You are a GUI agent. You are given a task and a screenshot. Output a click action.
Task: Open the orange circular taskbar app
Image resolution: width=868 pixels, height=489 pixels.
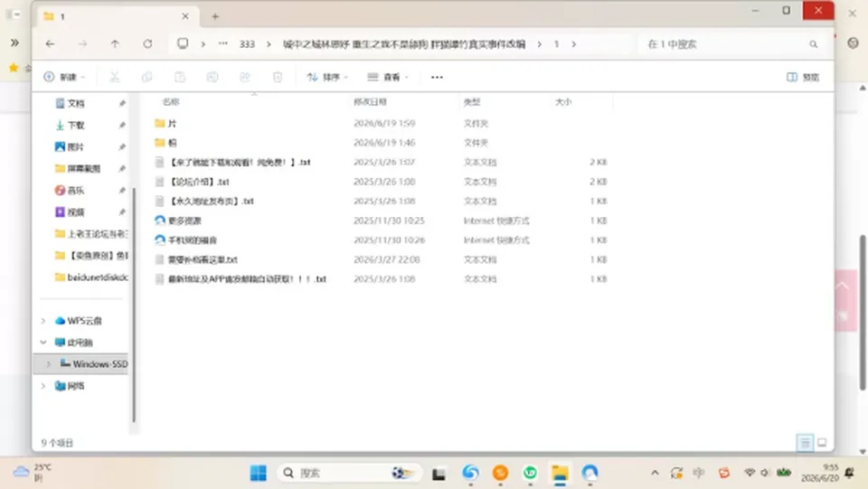click(500, 473)
